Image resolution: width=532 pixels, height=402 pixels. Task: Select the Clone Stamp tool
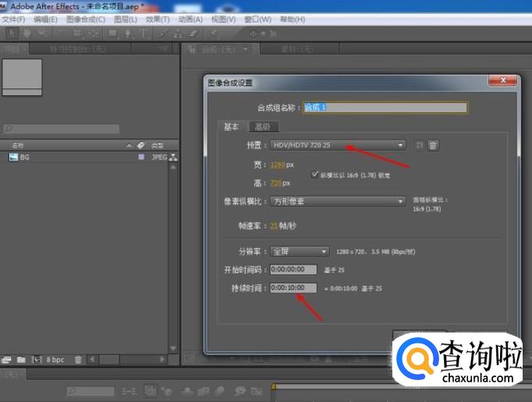177,34
